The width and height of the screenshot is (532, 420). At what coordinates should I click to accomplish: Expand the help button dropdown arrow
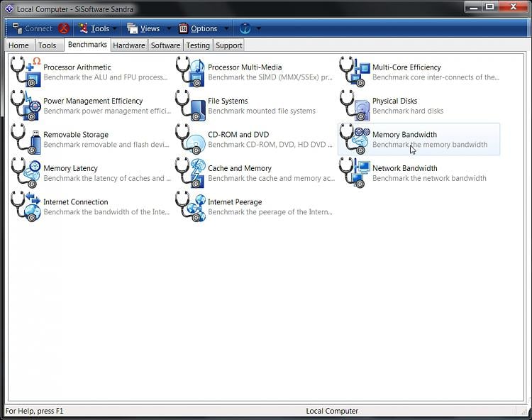[x=258, y=29]
